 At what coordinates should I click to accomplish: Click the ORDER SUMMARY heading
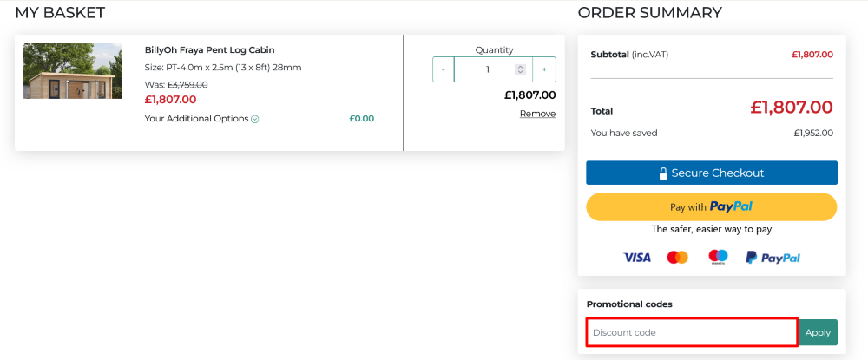[650, 13]
